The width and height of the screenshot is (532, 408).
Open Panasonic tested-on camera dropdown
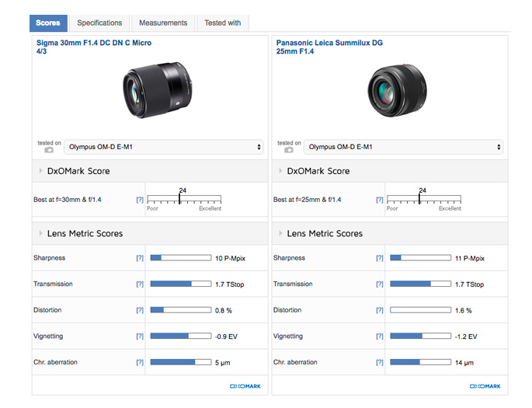[403, 147]
